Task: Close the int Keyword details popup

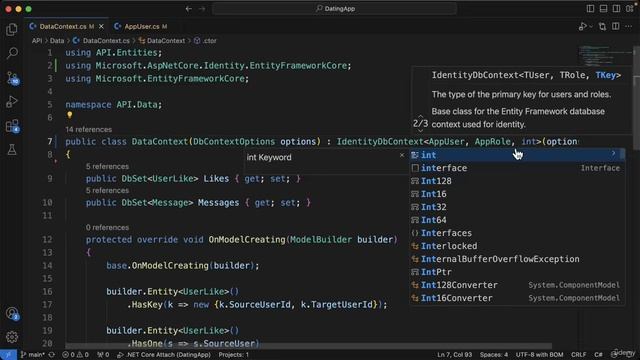Action: pos(402,155)
